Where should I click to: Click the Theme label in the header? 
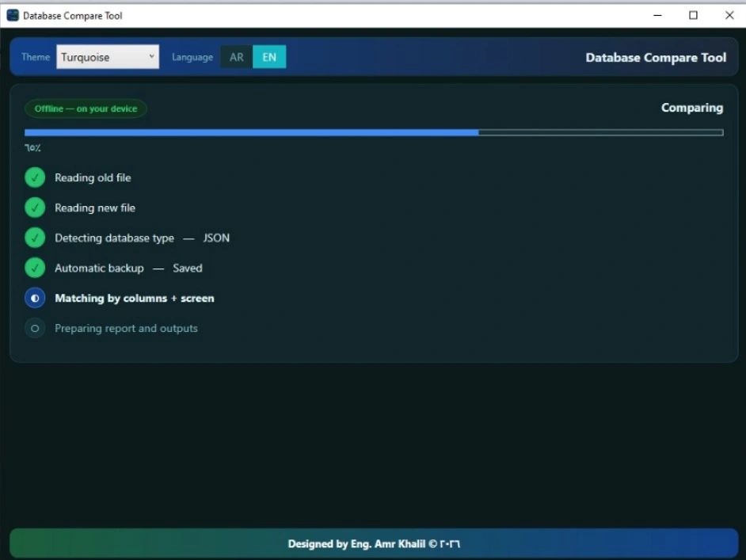pyautogui.click(x=36, y=57)
